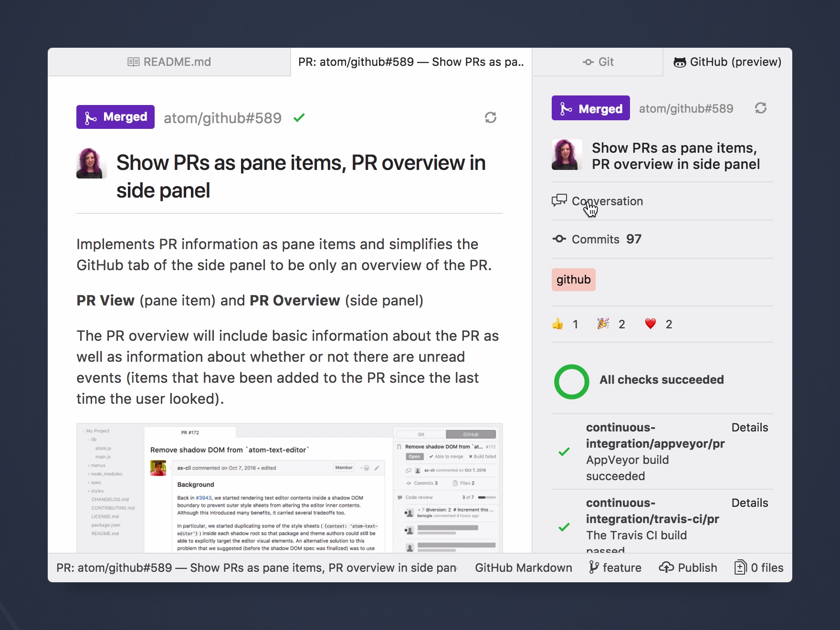Click the side panel refresh icon
The image size is (840, 630).
click(761, 108)
